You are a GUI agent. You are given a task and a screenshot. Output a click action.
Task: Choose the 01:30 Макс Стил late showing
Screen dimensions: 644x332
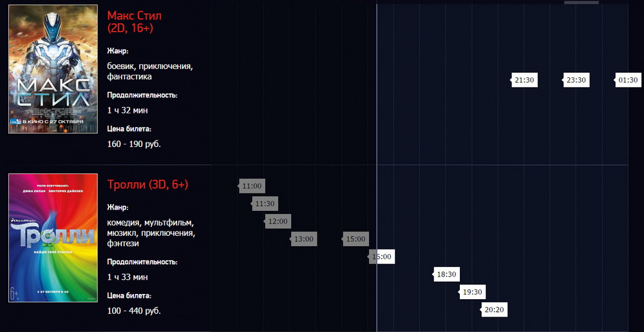(x=628, y=81)
